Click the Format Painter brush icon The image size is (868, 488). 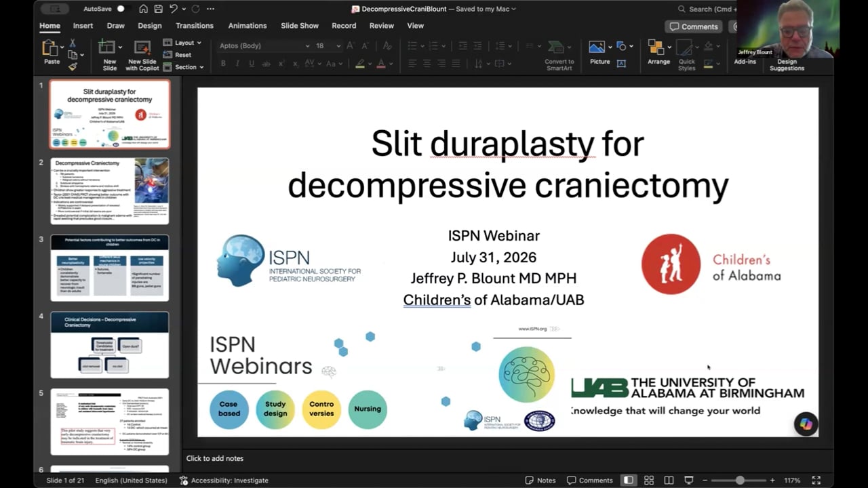(72, 66)
